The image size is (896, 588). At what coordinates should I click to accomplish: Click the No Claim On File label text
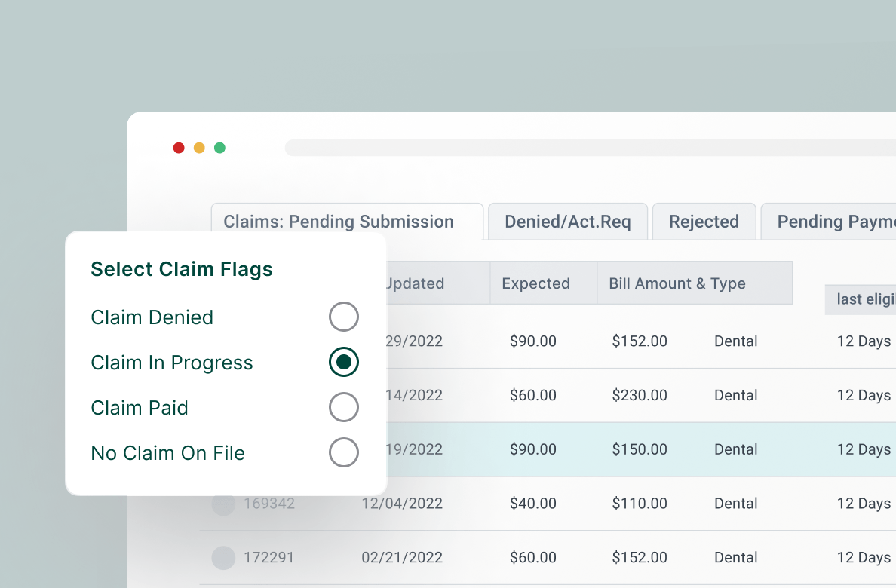tap(168, 452)
